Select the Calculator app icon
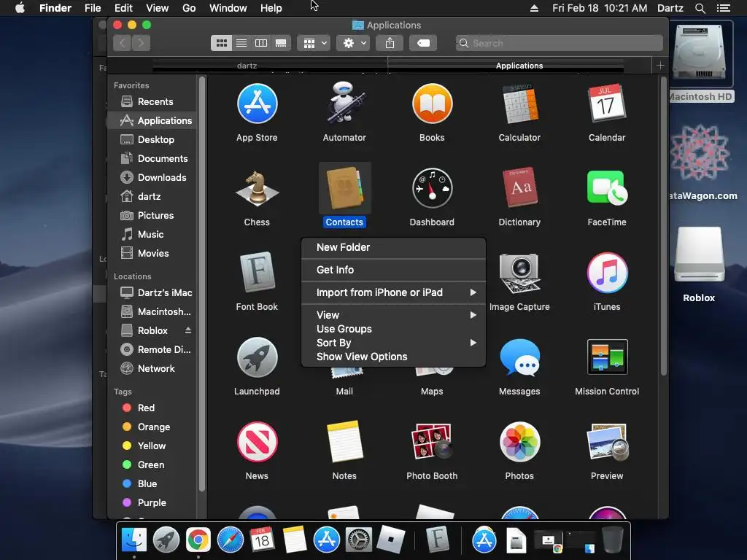Image resolution: width=747 pixels, height=560 pixels. click(519, 104)
